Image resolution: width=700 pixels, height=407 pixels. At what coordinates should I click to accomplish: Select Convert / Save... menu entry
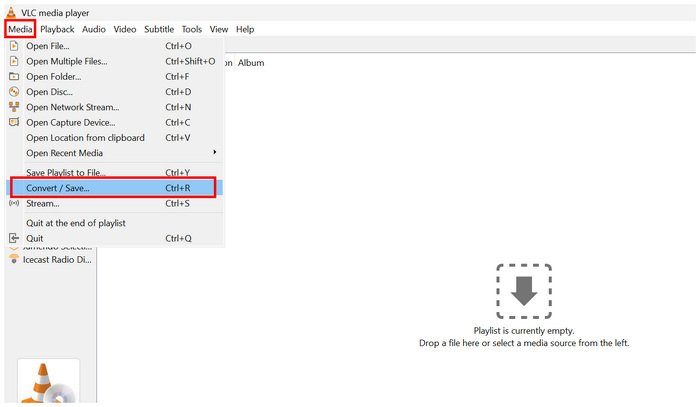[114, 188]
